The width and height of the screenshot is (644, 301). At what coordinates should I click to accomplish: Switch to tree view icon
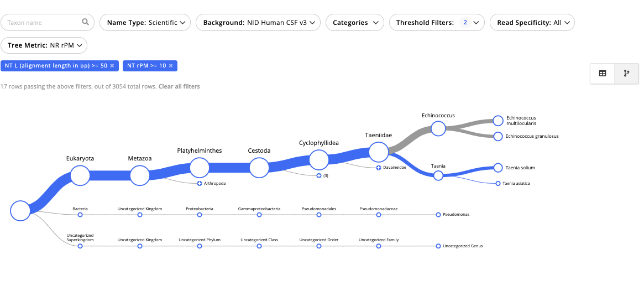coord(626,74)
